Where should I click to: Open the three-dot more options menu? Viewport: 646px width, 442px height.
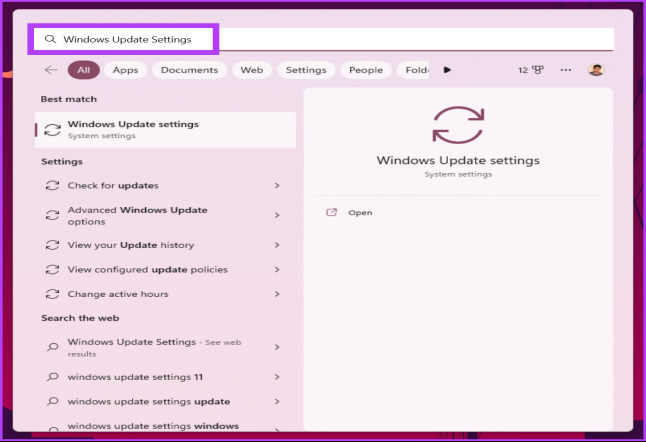(566, 70)
